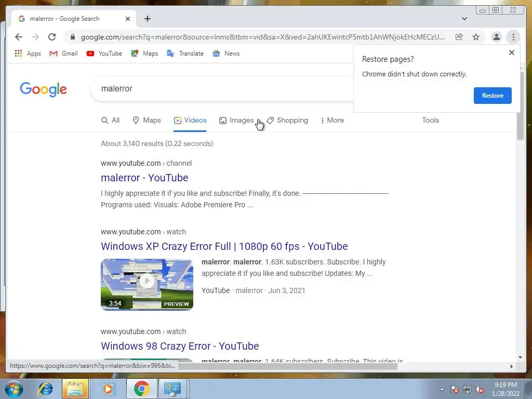Open Maps bookmark

click(x=144, y=54)
